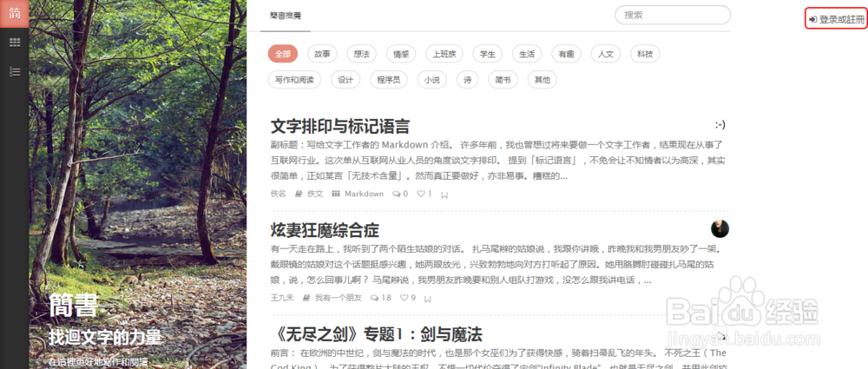Click the red 简 logo icon
This screenshot has height=369, width=868.
point(15,13)
